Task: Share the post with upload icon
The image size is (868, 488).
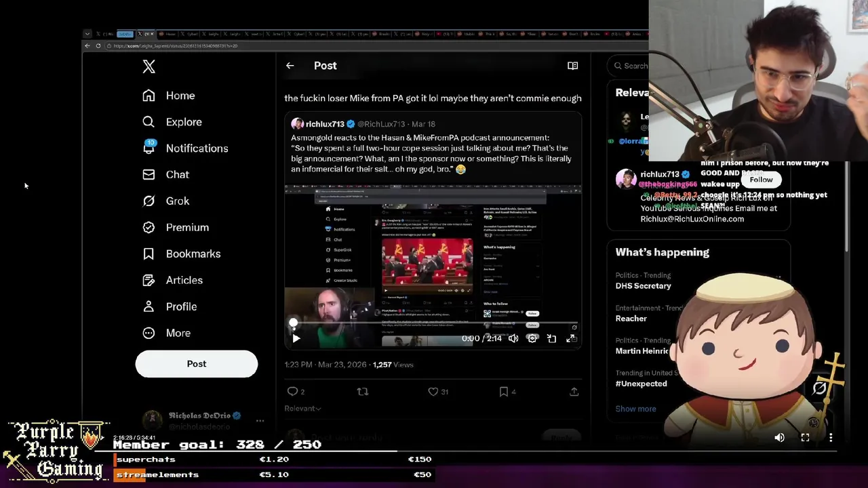Action: [574, 392]
